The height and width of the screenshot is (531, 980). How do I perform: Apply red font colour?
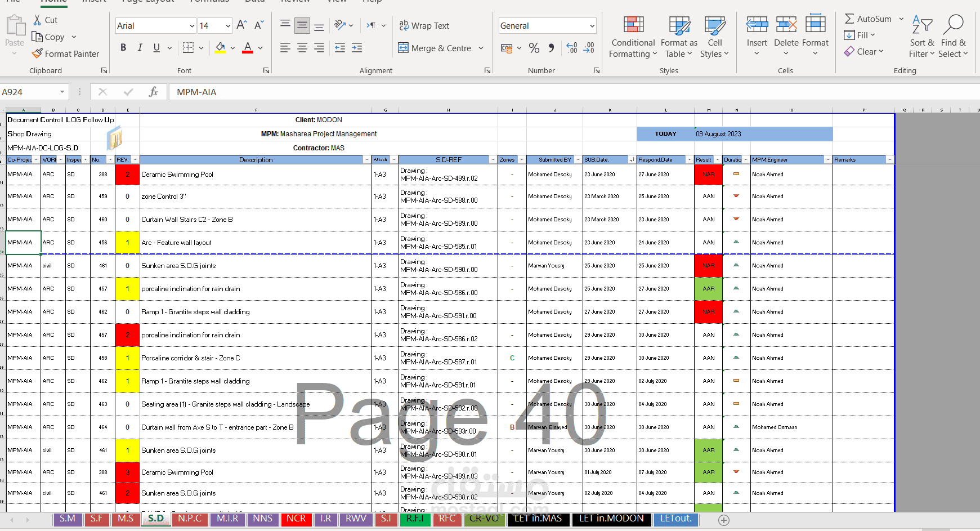248,48
